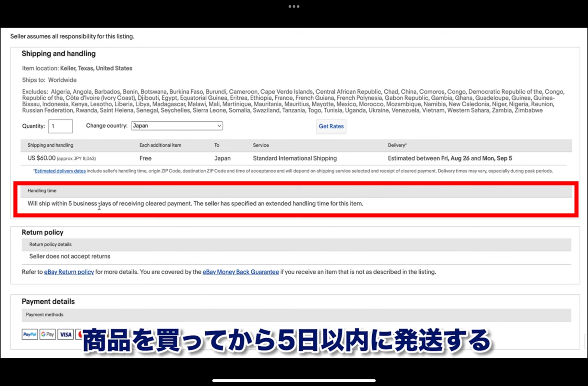Click the Payment methods header row
Viewport: 588px width, 386px height.
click(x=45, y=315)
